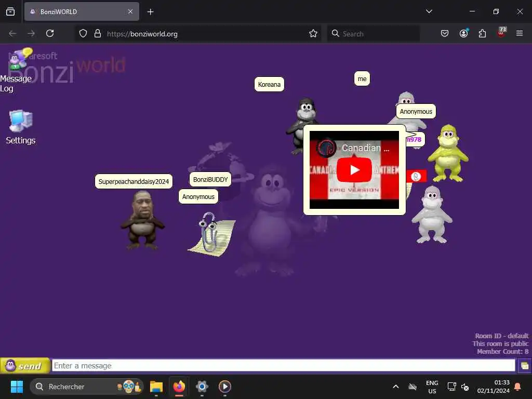Open a new tab with plus button
This screenshot has width=532, height=399.
pos(150,12)
